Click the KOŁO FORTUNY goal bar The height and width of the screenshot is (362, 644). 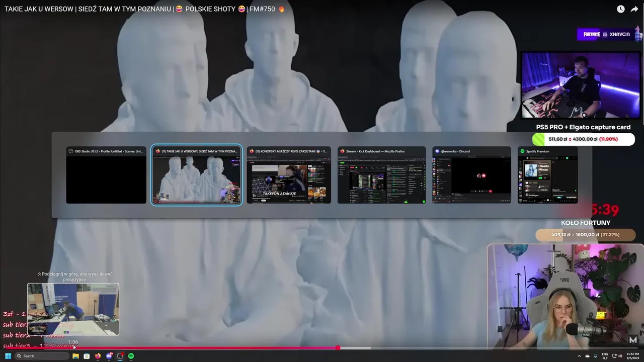tap(585, 235)
